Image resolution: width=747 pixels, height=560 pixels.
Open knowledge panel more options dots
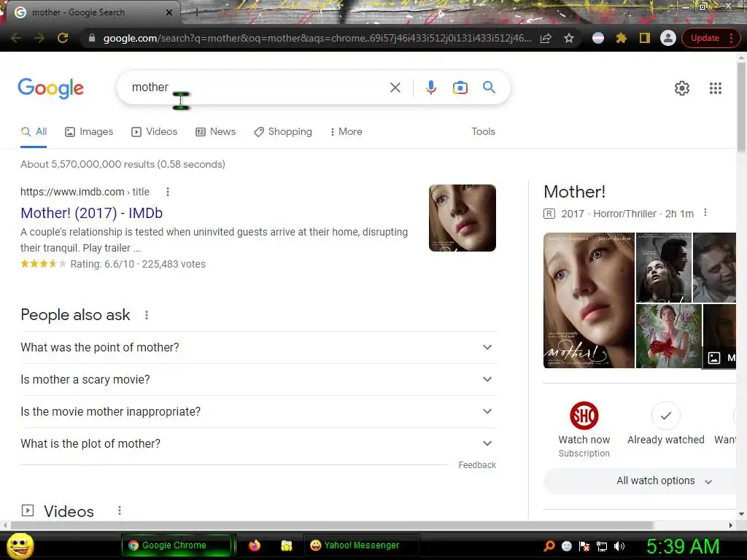coord(705,213)
